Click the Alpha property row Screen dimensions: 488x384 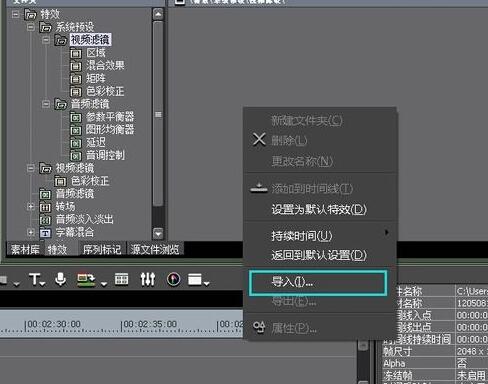435,363
